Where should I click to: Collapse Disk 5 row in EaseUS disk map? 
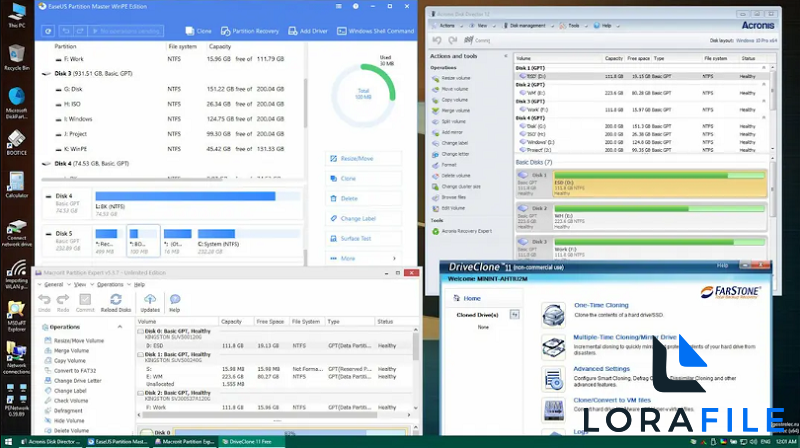coord(48,234)
